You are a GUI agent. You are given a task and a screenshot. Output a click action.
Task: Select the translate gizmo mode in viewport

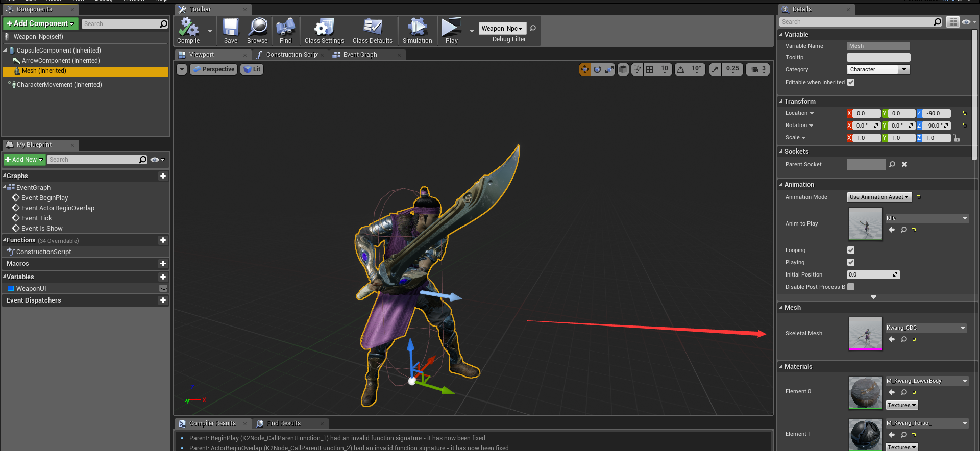click(585, 69)
